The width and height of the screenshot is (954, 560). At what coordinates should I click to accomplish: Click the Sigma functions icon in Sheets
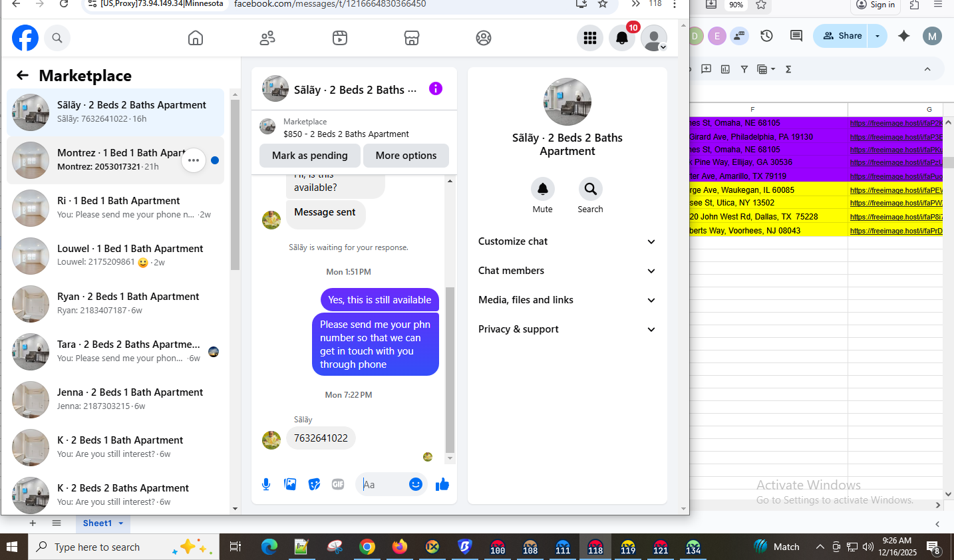(788, 69)
